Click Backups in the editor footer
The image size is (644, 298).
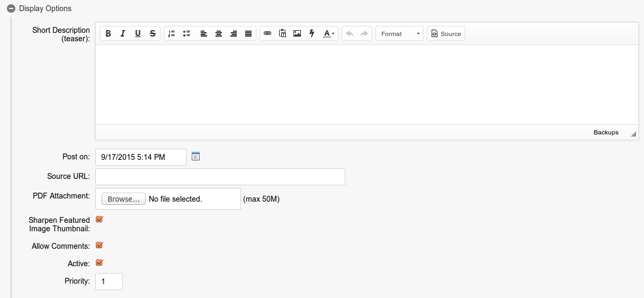click(x=606, y=132)
